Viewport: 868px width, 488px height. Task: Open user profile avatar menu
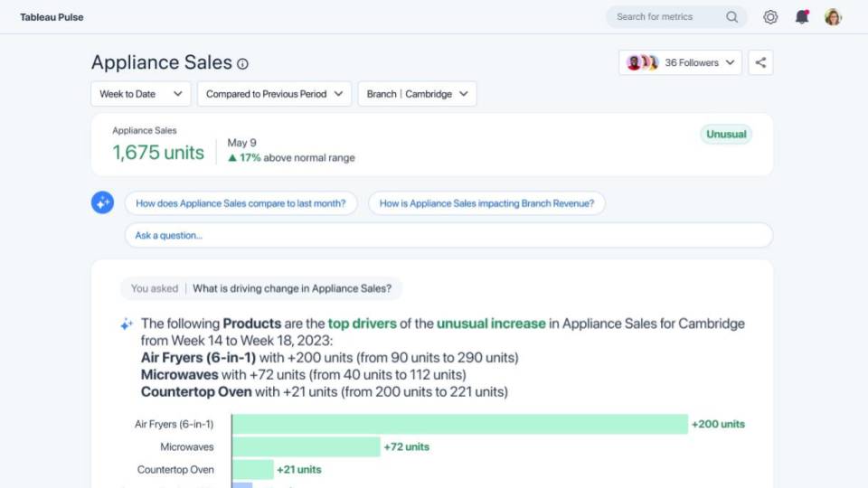(x=833, y=17)
